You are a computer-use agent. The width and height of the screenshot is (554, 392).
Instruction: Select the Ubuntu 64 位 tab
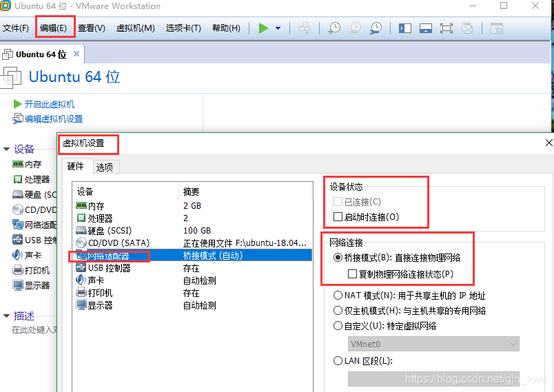(41, 54)
